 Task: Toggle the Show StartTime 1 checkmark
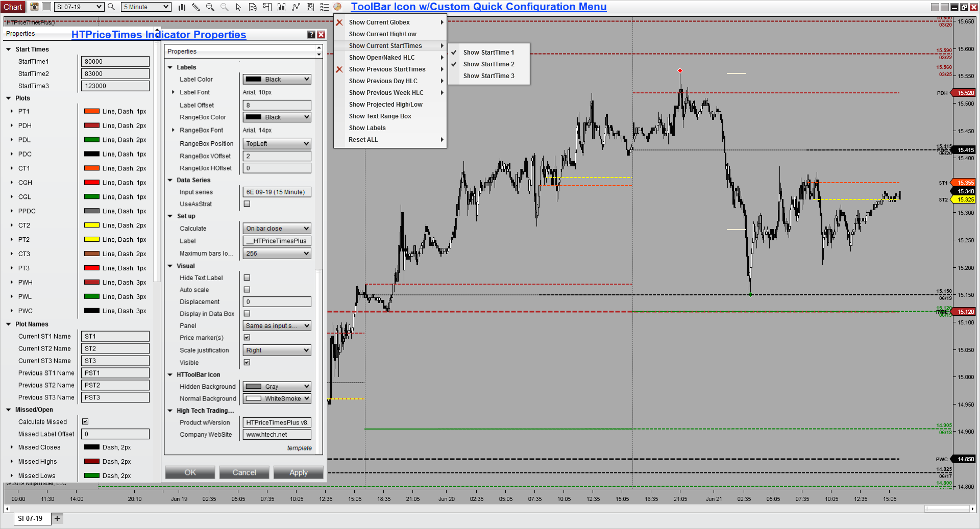coord(454,52)
